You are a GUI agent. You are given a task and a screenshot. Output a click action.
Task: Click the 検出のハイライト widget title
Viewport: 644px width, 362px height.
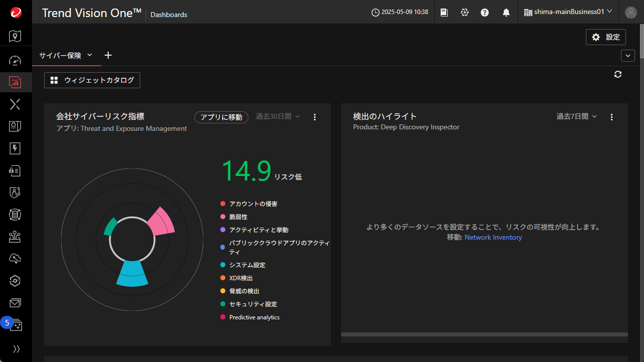click(385, 116)
